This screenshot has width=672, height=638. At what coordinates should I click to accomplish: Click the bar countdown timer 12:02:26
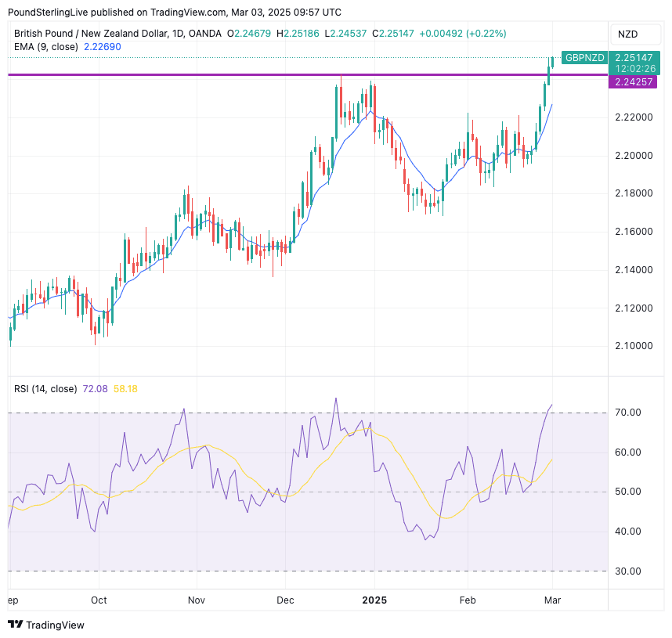click(x=634, y=69)
